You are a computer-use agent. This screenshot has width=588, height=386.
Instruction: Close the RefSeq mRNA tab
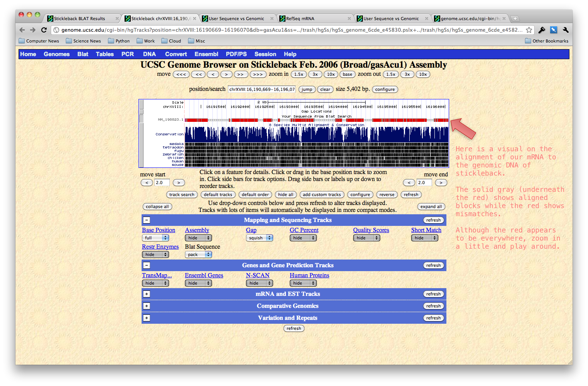pyautogui.click(x=349, y=19)
